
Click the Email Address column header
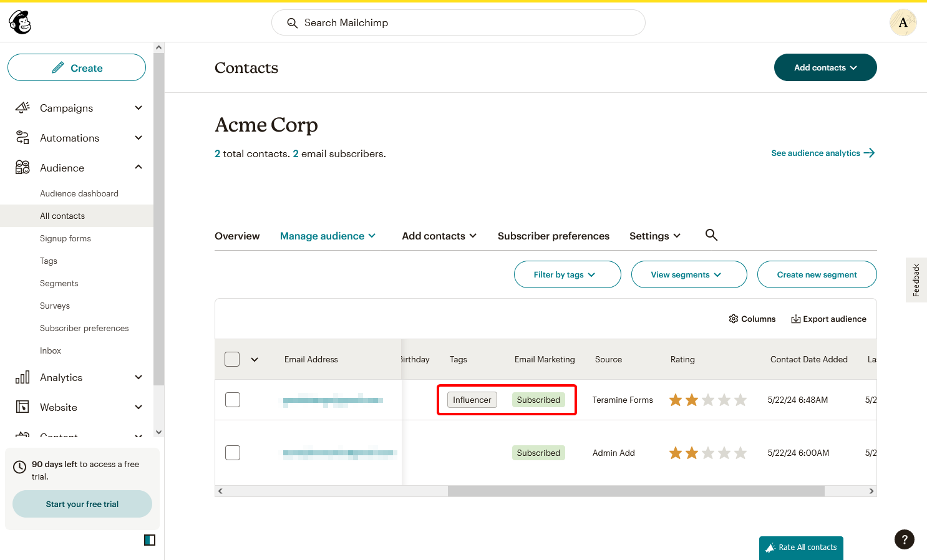coord(311,359)
